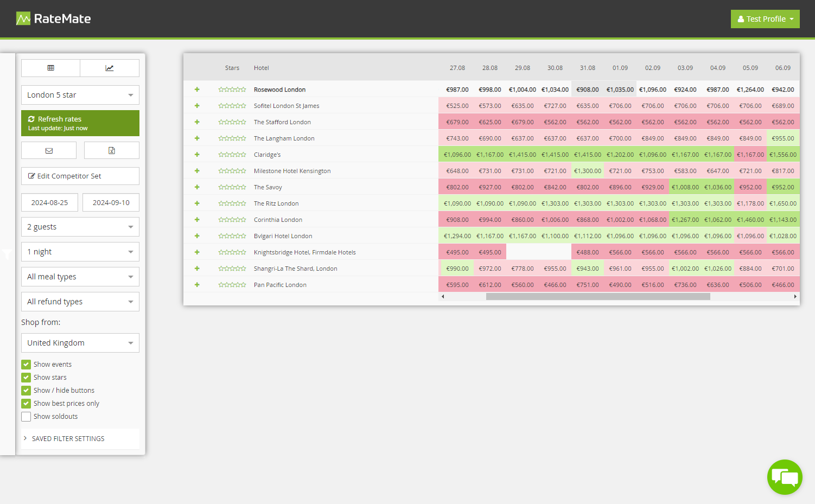The width and height of the screenshot is (815, 504).
Task: Click Rosewood London hotel name
Action: [279, 90]
